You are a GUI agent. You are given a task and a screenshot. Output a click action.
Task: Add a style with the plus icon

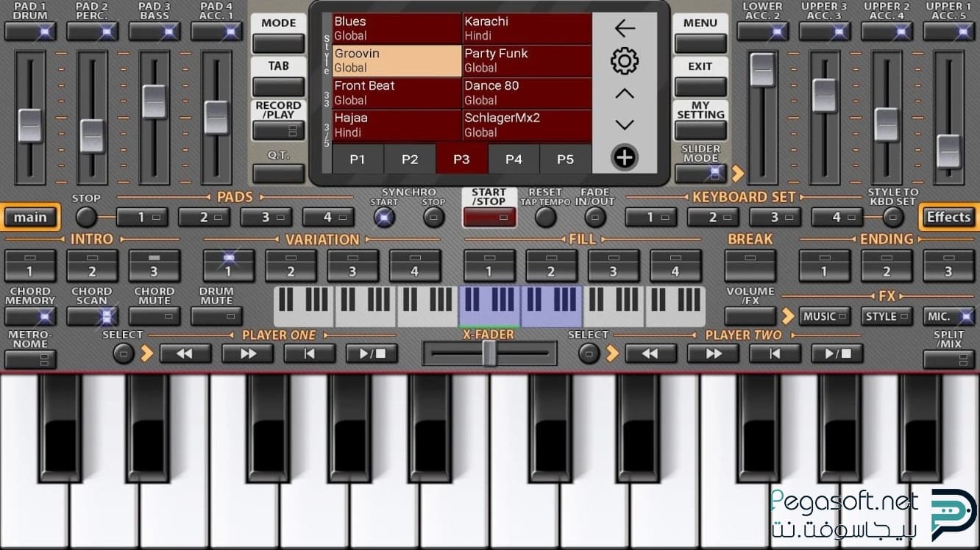[624, 157]
